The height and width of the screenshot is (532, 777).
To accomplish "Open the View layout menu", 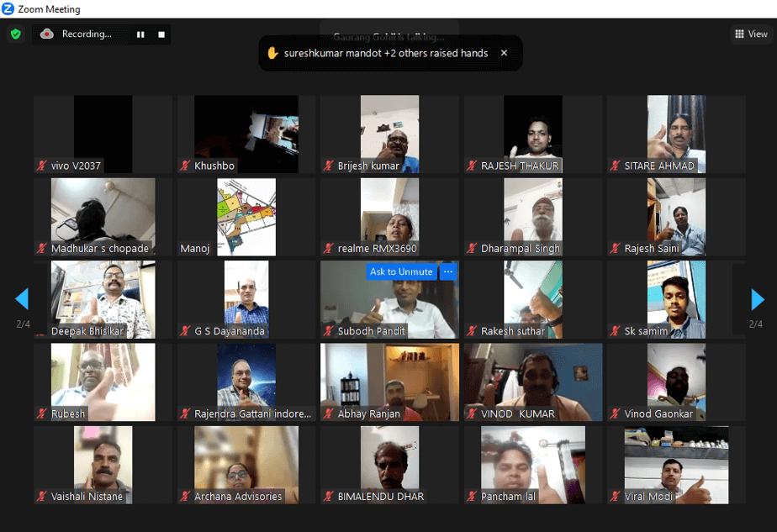I will [x=751, y=34].
